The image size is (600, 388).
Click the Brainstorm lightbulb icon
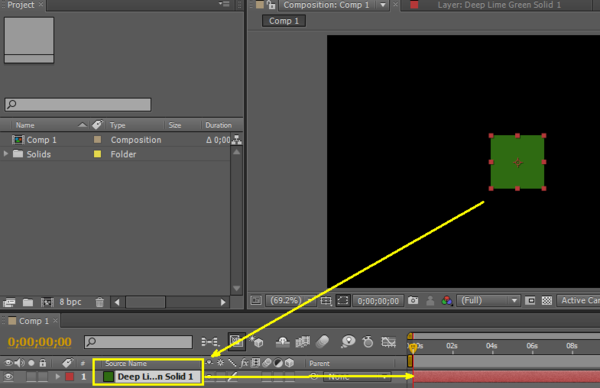(x=348, y=341)
